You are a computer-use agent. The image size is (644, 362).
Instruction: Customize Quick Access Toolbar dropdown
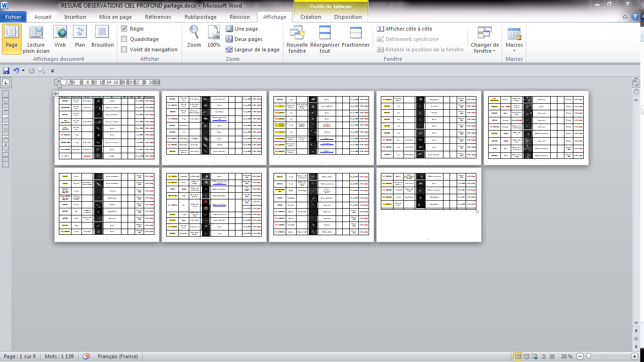click(53, 71)
